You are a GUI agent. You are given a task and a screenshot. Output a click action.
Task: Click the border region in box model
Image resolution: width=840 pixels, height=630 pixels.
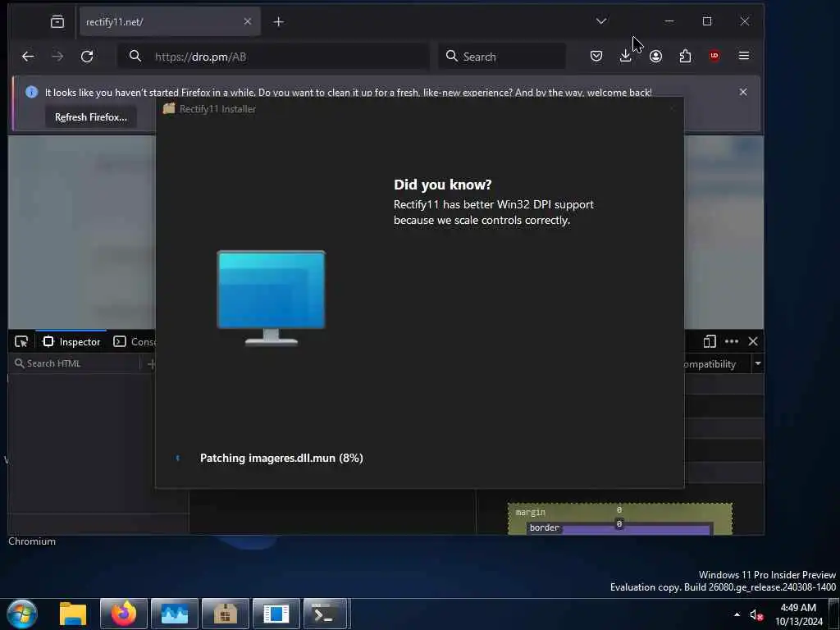pyautogui.click(x=545, y=527)
